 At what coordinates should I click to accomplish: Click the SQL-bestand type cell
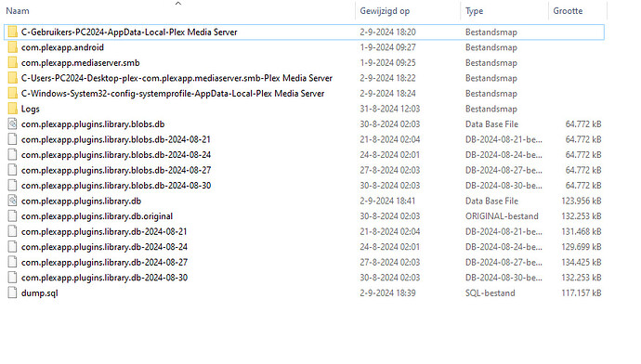coord(491,292)
